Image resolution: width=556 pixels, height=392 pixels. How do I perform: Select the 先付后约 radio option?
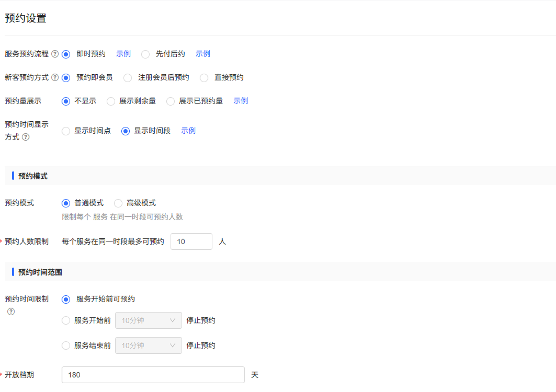[145, 54]
